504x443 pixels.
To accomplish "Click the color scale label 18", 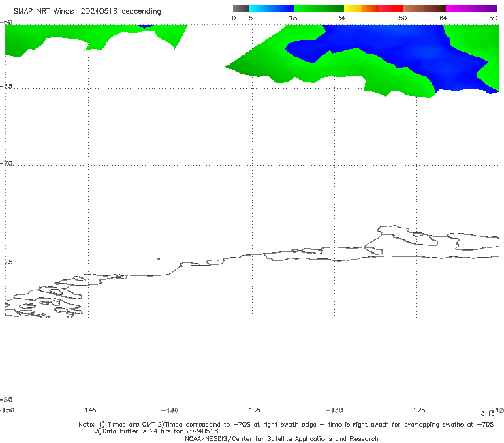I will 293,18.
